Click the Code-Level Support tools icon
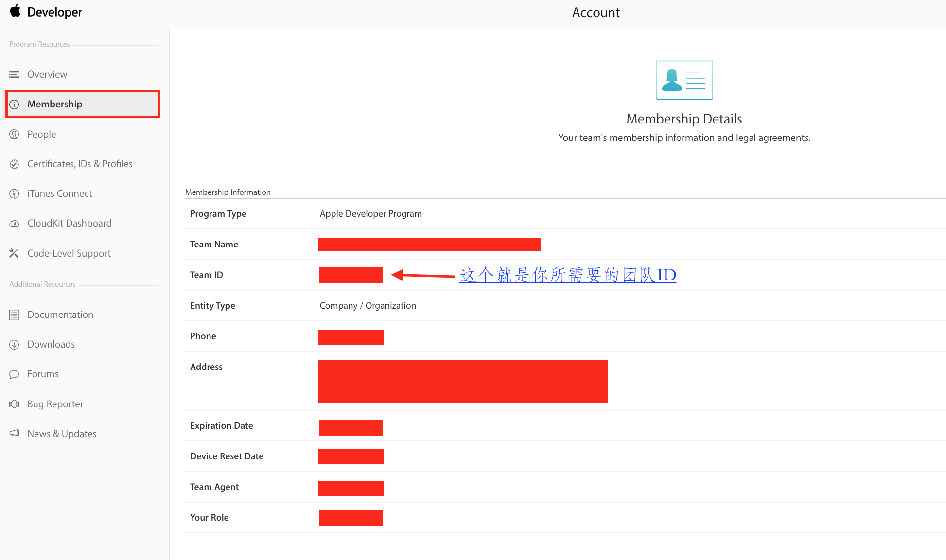Viewport: 946px width, 560px height. click(14, 253)
